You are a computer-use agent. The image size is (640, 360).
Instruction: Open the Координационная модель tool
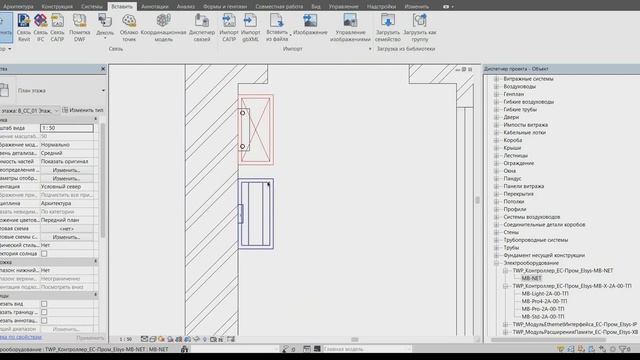pyautogui.click(x=163, y=27)
